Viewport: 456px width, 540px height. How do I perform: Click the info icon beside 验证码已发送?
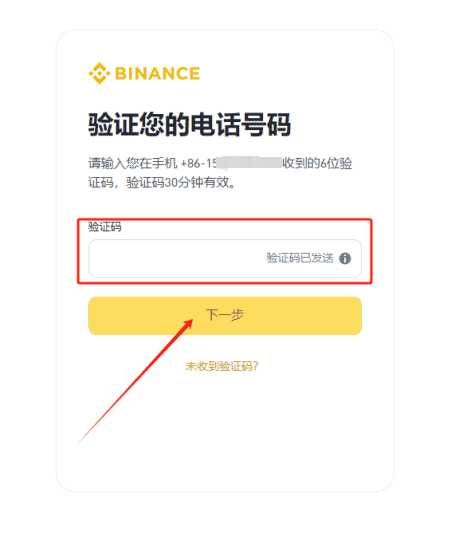pyautogui.click(x=345, y=258)
